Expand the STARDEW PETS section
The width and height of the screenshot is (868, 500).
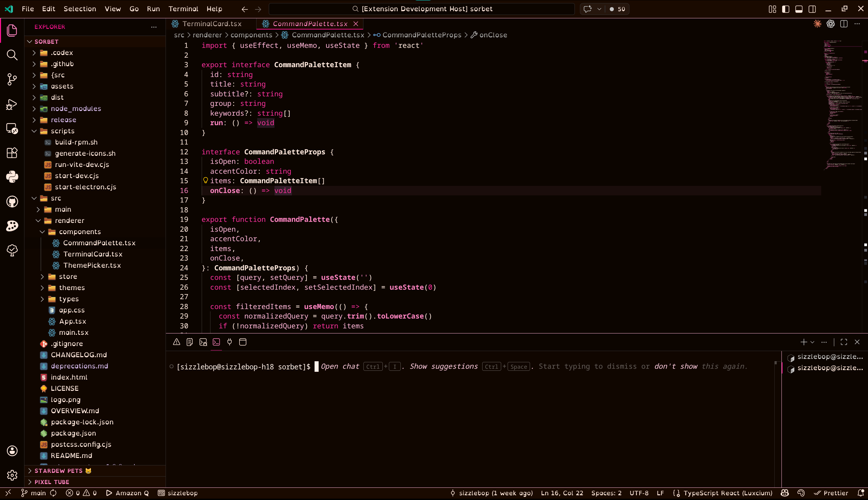pos(58,470)
